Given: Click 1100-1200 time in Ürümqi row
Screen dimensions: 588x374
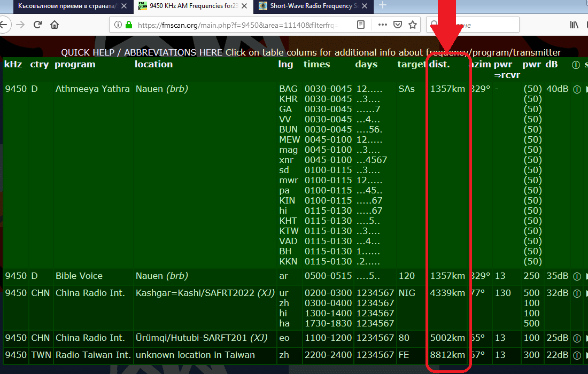Looking at the screenshot, I should click(x=328, y=338).
